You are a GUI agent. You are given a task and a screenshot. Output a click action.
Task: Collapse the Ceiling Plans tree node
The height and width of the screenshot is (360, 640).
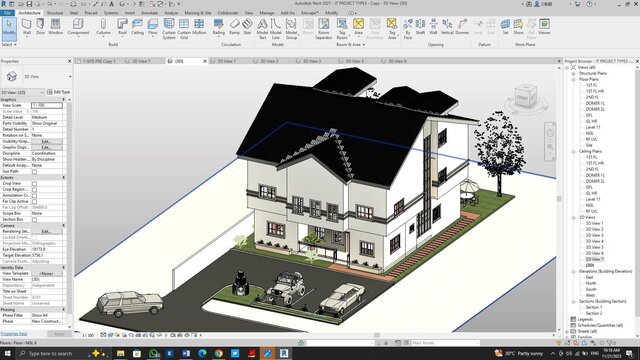pyautogui.click(x=573, y=151)
